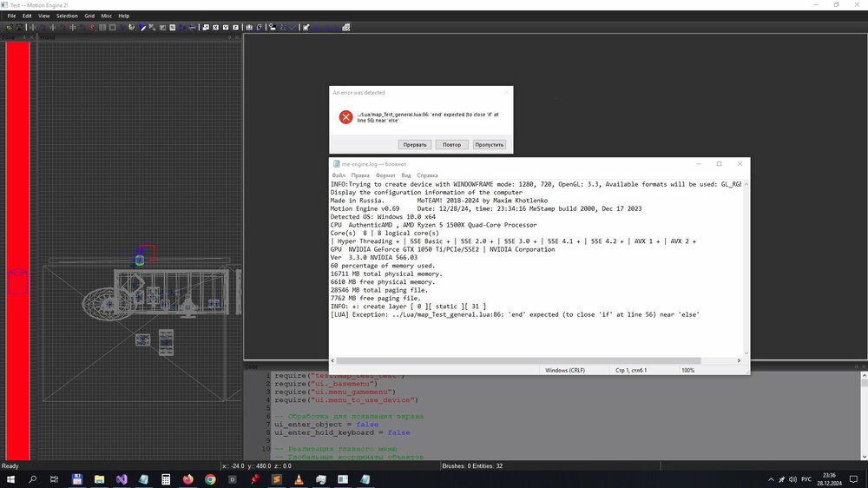Launch VLC media player from taskbar
Image resolution: width=868 pixels, height=488 pixels.
[x=299, y=479]
